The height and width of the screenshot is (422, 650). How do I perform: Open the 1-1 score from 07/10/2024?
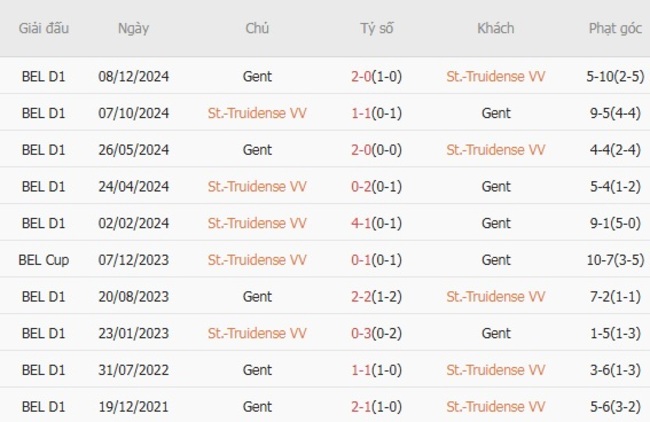364,112
